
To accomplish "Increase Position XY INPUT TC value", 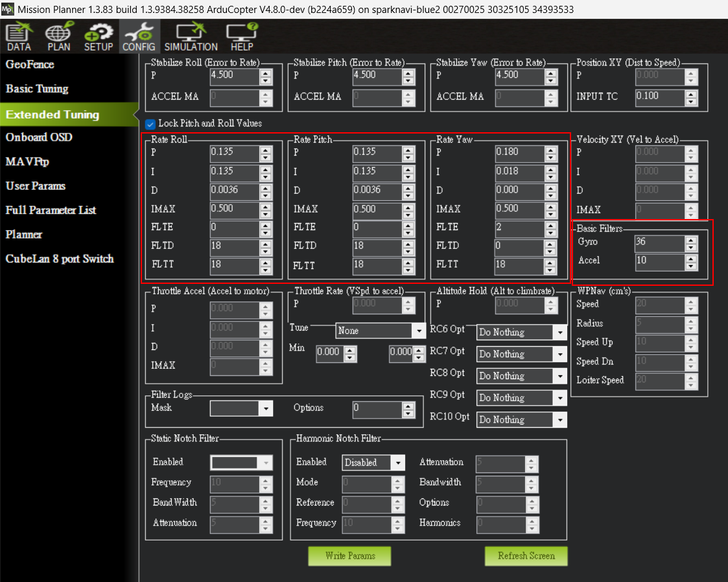I will (x=691, y=94).
